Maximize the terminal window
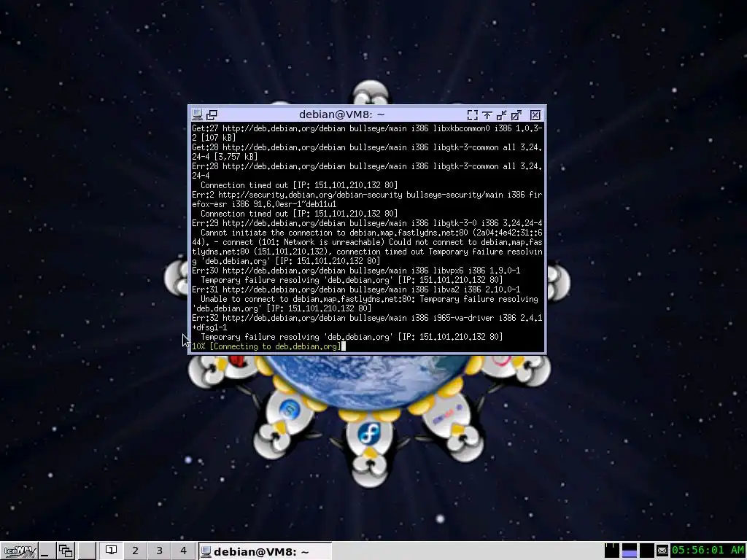 click(516, 114)
